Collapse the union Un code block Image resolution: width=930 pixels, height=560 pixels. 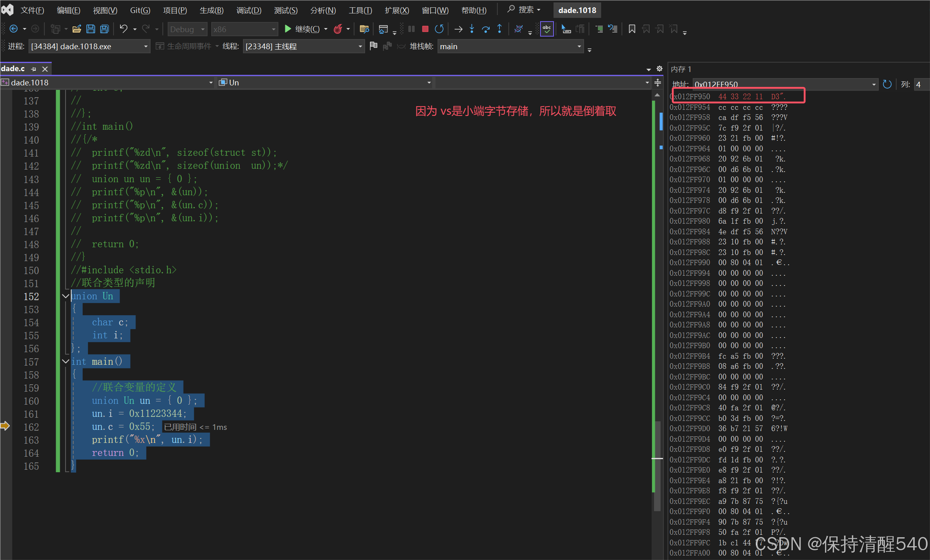(x=65, y=296)
